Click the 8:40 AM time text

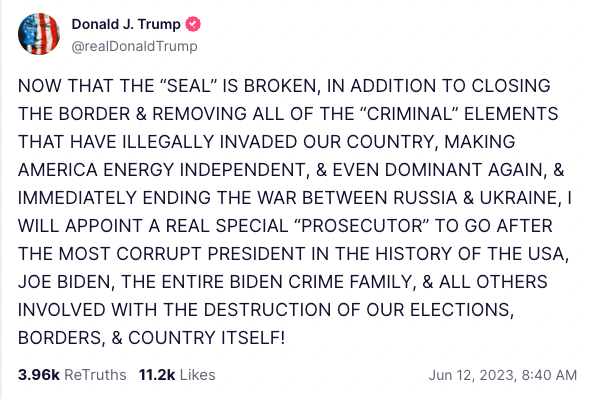pyautogui.click(x=549, y=375)
